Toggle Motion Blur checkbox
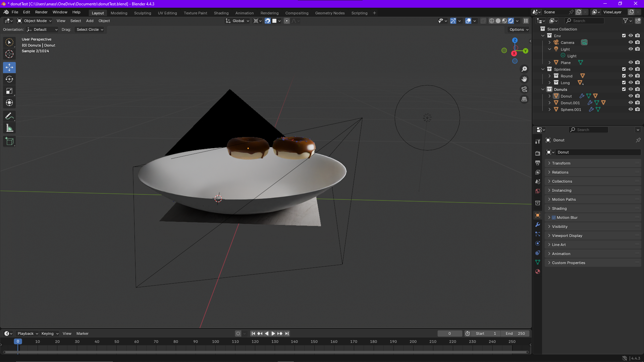The width and height of the screenshot is (644, 362). (x=554, y=218)
